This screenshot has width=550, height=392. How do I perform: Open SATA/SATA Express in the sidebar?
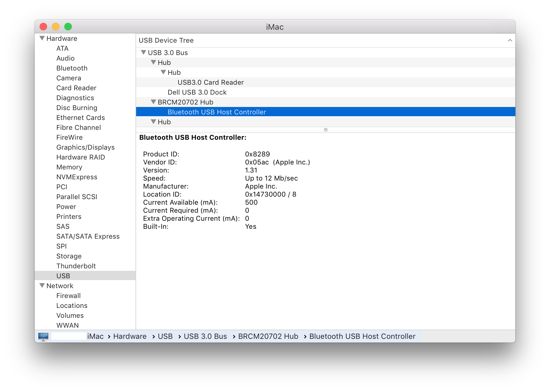[85, 236]
